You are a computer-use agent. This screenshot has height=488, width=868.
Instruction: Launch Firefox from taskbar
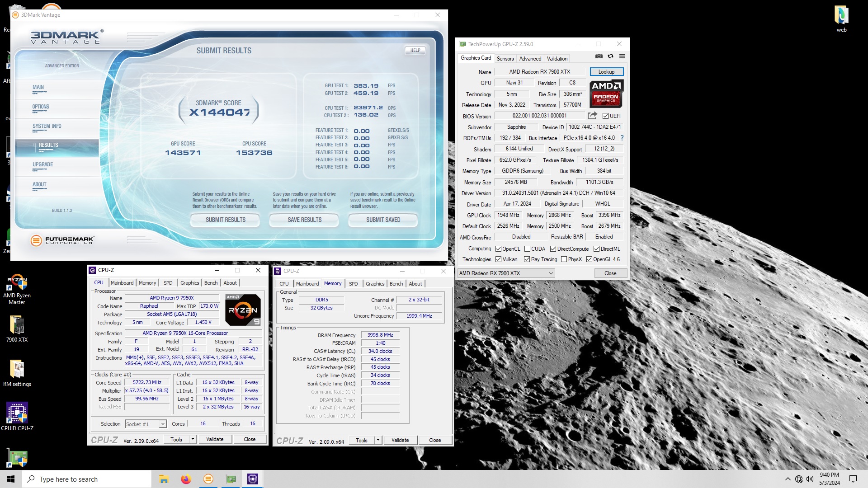coord(186,479)
